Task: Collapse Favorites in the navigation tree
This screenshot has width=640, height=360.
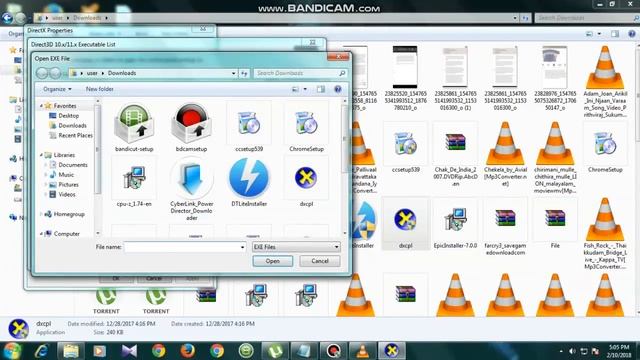Action: click(x=41, y=106)
